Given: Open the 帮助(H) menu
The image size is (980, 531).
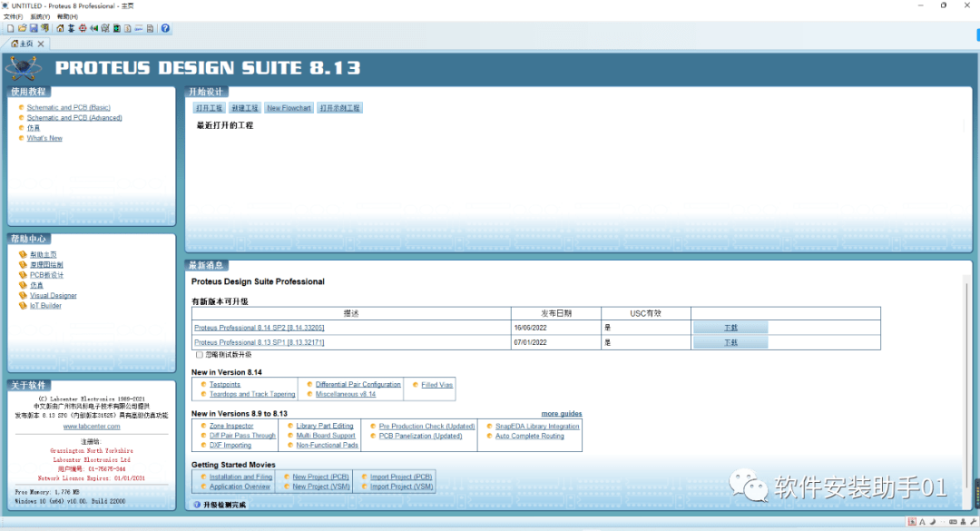Looking at the screenshot, I should point(67,17).
